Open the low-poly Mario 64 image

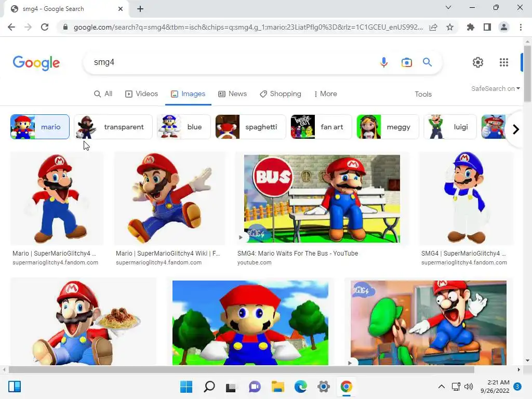tap(250, 323)
